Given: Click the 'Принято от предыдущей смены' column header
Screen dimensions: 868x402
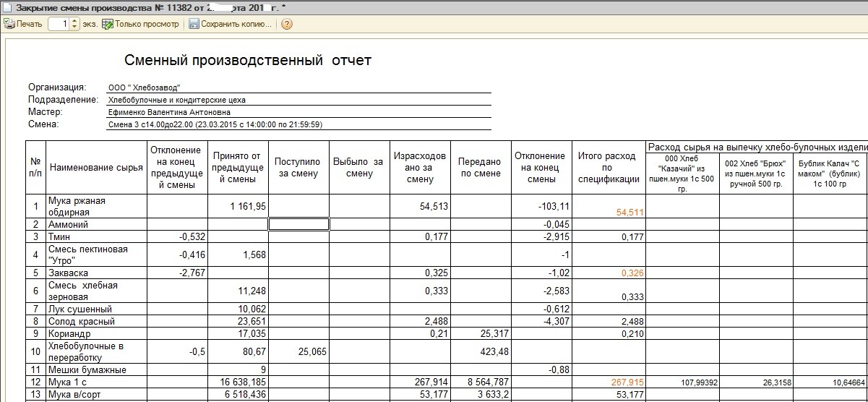Looking at the screenshot, I should [237, 168].
